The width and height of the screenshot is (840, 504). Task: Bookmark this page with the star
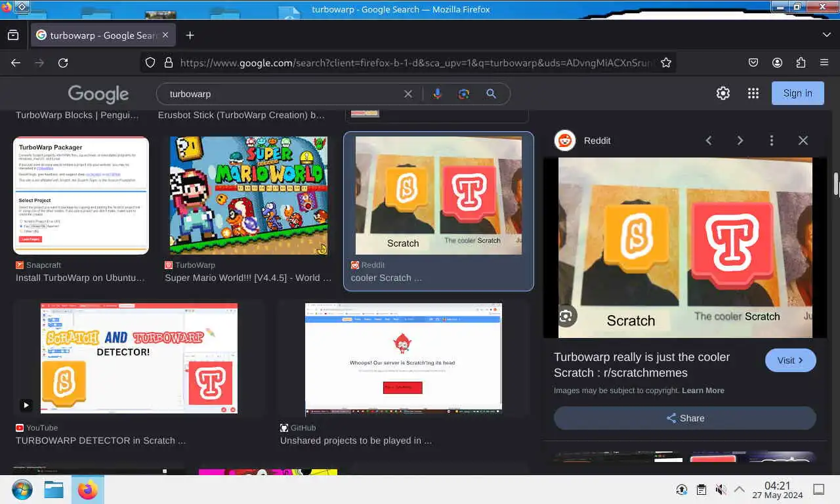point(666,63)
